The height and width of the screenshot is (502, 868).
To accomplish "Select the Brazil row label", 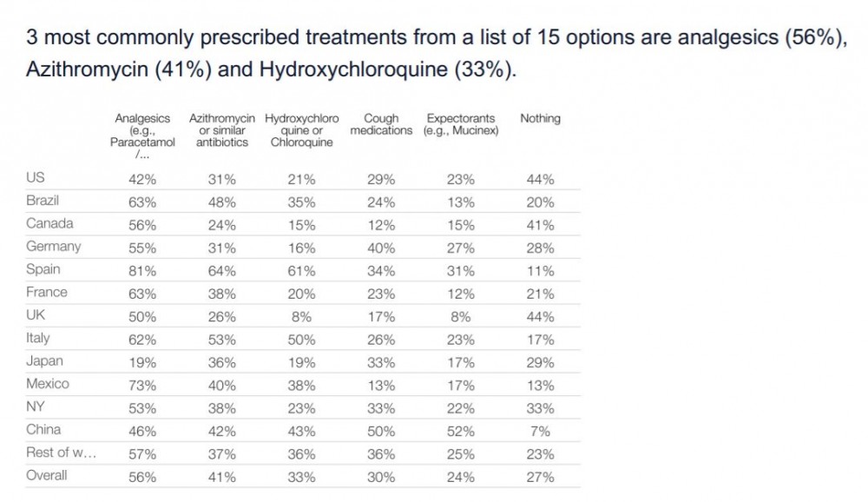I will click(43, 201).
